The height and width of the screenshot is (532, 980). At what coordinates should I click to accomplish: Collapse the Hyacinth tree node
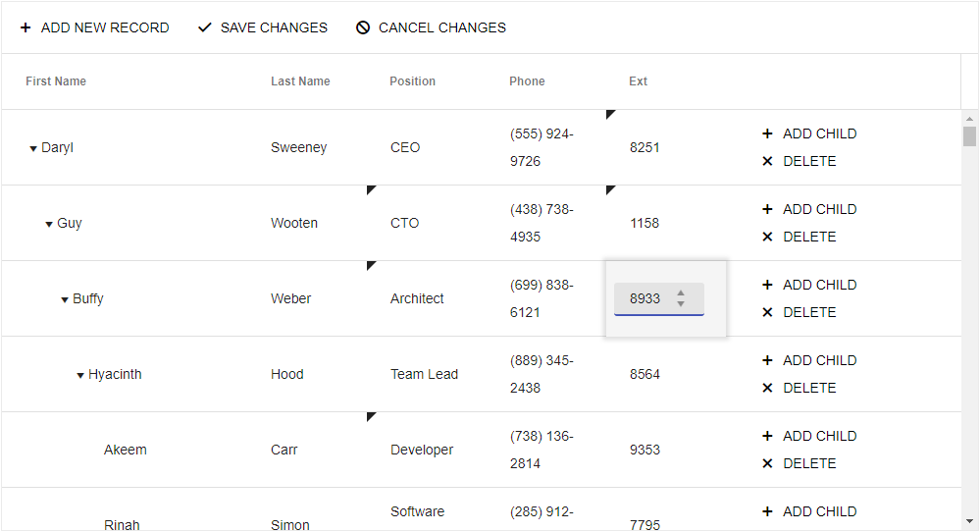click(80, 376)
